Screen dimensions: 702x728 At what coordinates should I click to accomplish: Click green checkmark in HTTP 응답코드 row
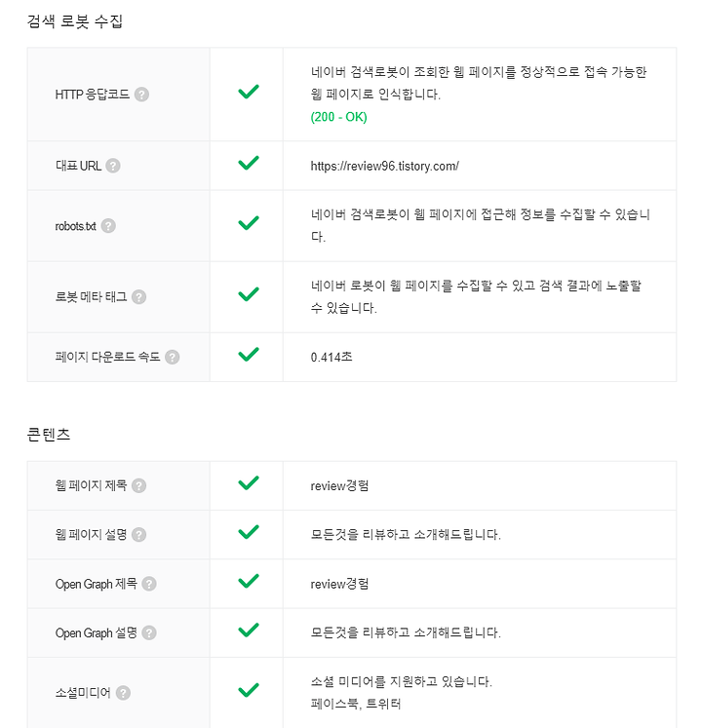point(249,92)
